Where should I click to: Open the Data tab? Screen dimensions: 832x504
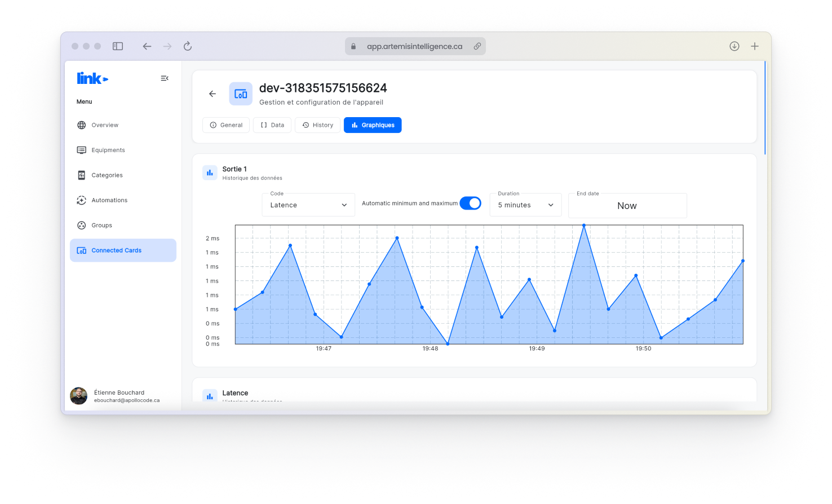272,124
